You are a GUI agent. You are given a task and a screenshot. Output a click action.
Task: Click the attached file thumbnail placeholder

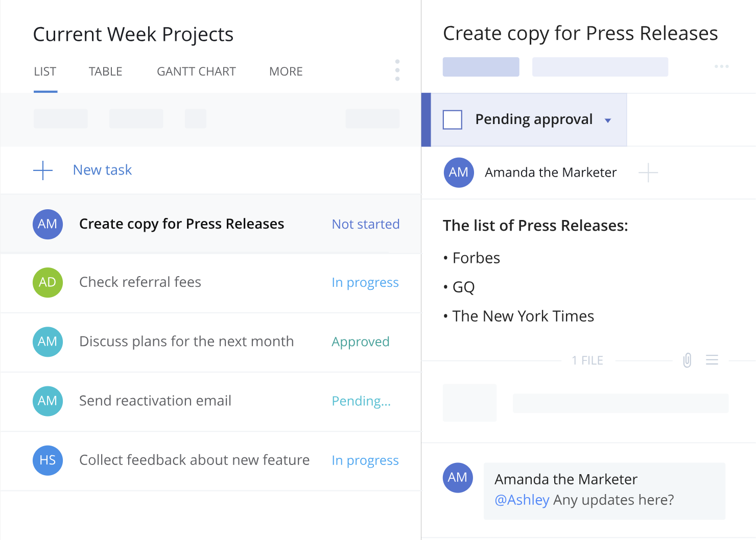point(469,403)
